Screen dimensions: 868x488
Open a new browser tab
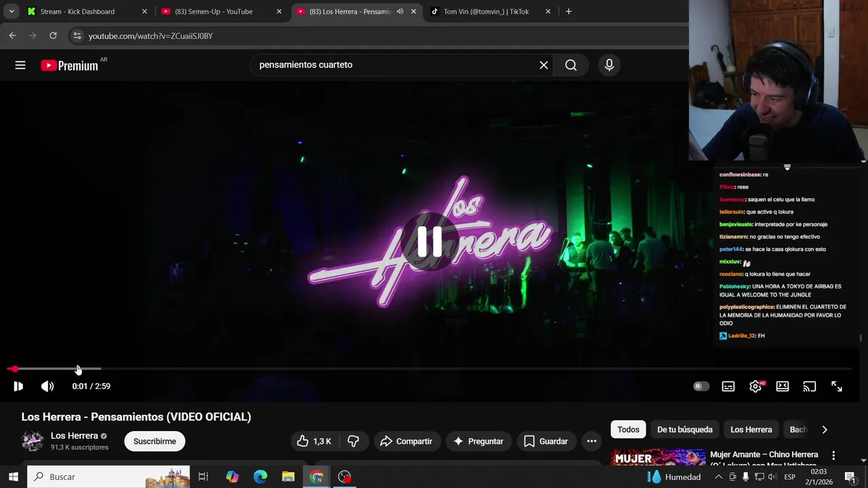pyautogui.click(x=568, y=12)
